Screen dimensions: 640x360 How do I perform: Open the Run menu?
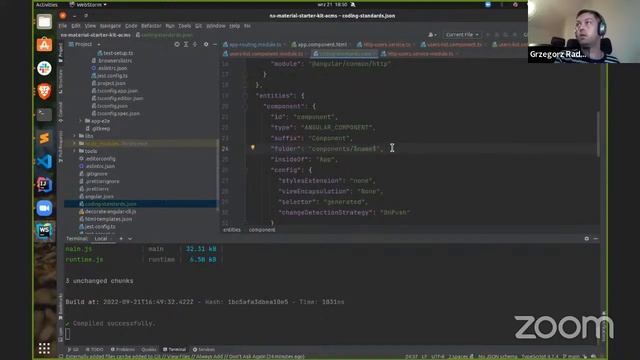(170, 26)
